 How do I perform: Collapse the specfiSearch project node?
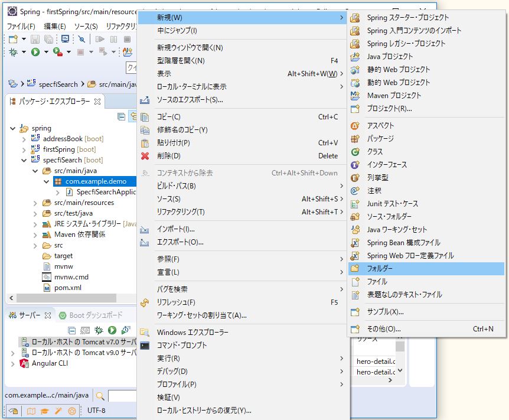pyautogui.click(x=24, y=160)
